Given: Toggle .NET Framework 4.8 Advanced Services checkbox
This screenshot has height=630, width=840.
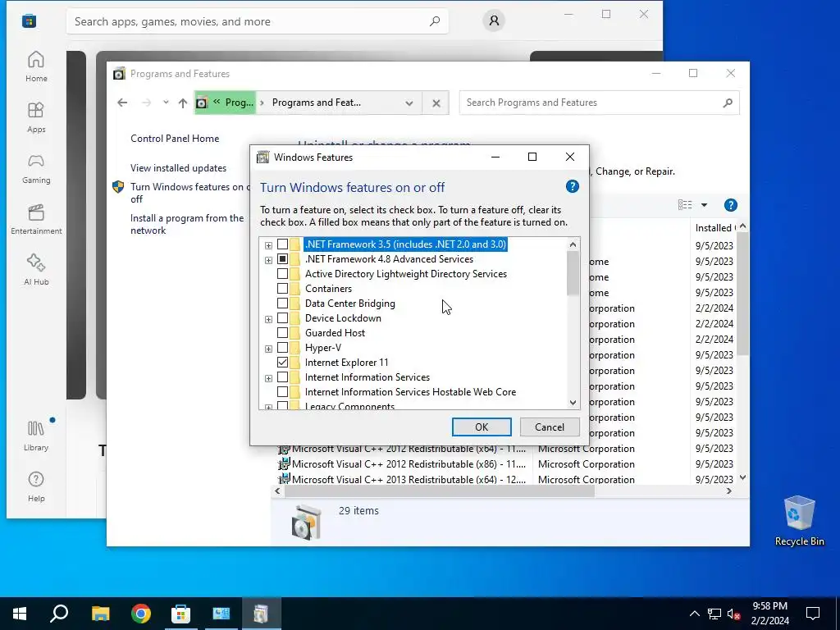Looking at the screenshot, I should [x=282, y=259].
